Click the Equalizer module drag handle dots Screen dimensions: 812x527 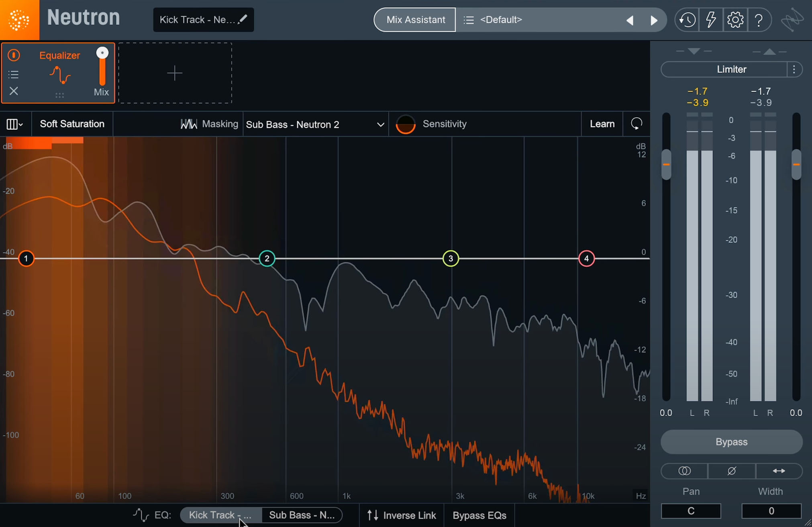59,96
